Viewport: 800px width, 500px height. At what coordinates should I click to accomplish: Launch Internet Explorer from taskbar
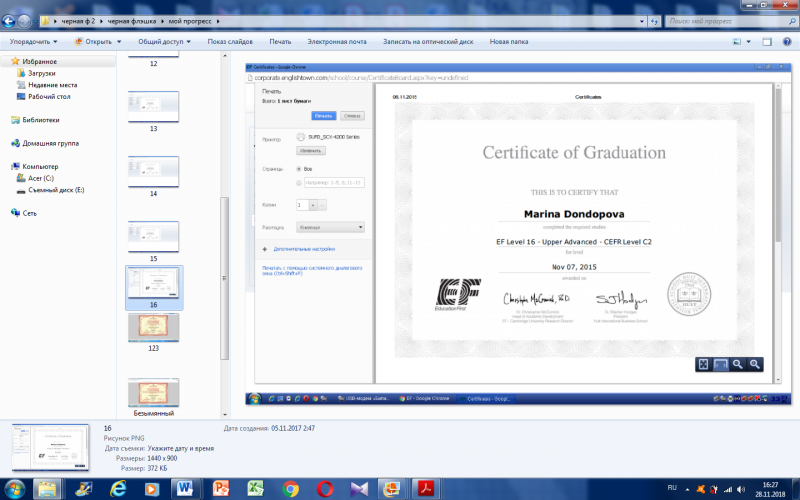[118, 489]
